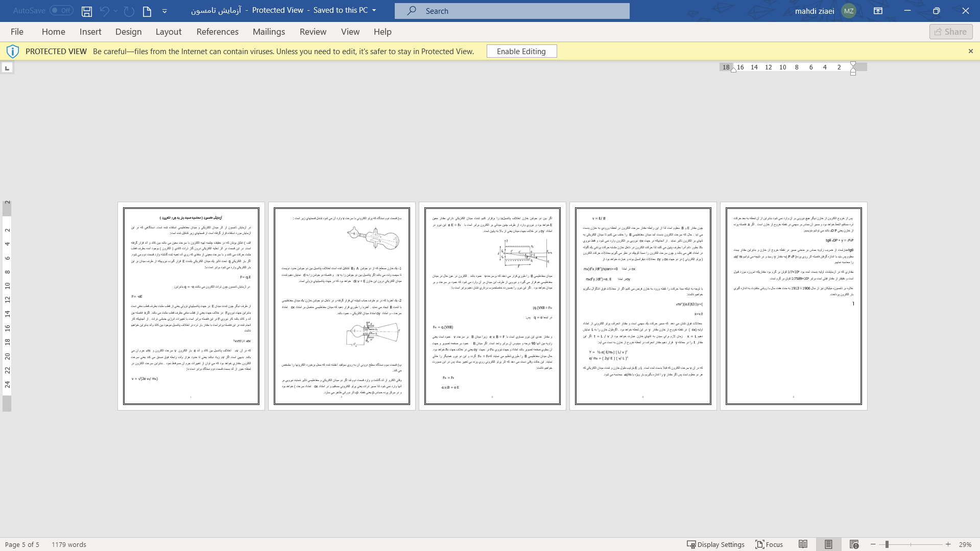Image resolution: width=980 pixels, height=551 pixels.
Task: Click the Save icon in title bar
Action: [x=87, y=11]
